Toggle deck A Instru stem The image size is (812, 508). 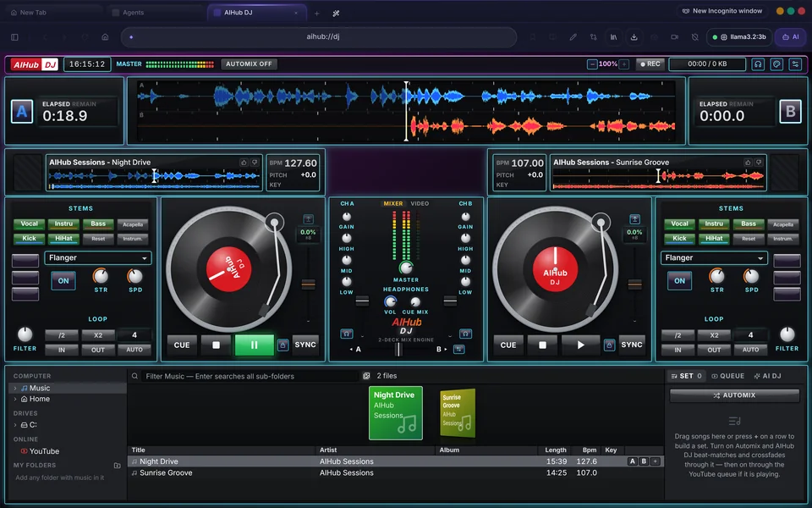tap(63, 224)
